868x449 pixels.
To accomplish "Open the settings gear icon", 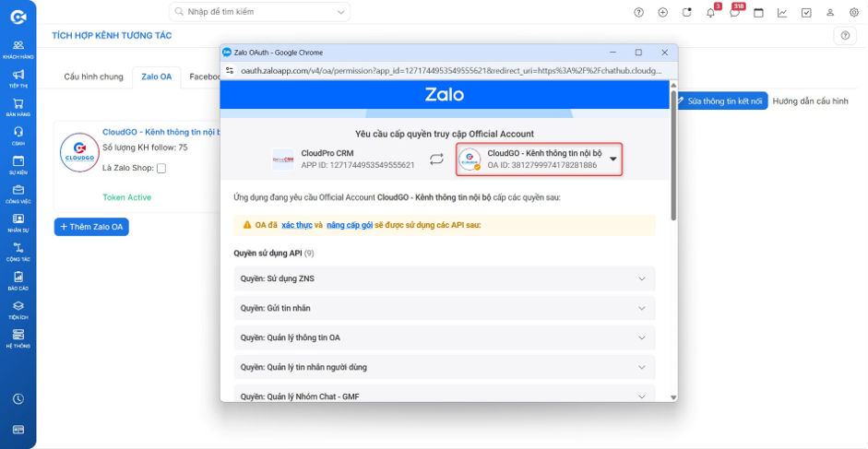I will 853,13.
